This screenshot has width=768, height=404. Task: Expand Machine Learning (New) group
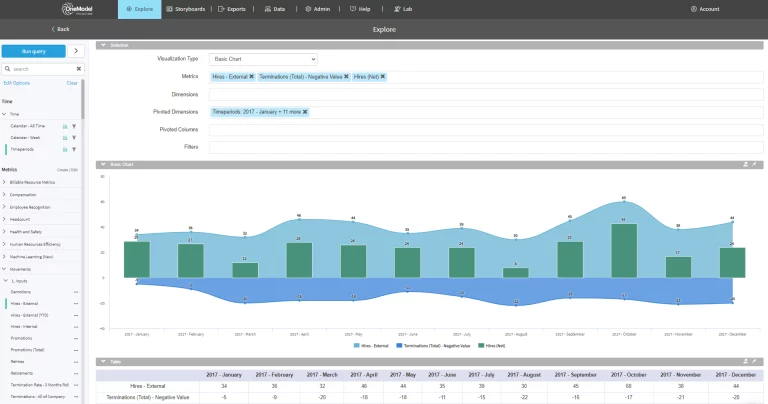click(x=4, y=257)
